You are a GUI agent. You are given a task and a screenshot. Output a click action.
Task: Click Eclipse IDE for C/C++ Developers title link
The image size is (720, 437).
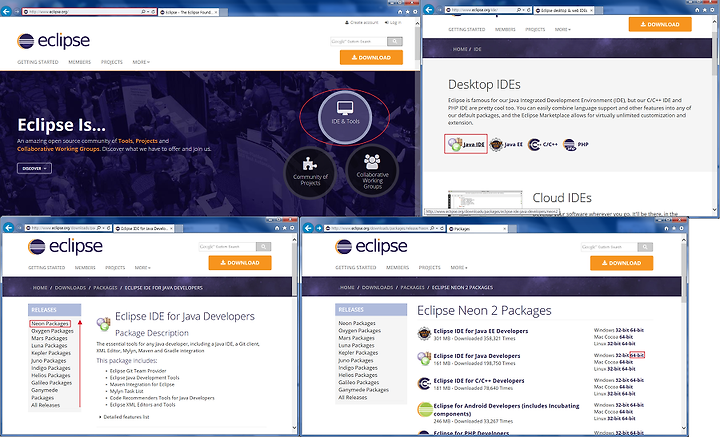pyautogui.click(x=479, y=381)
